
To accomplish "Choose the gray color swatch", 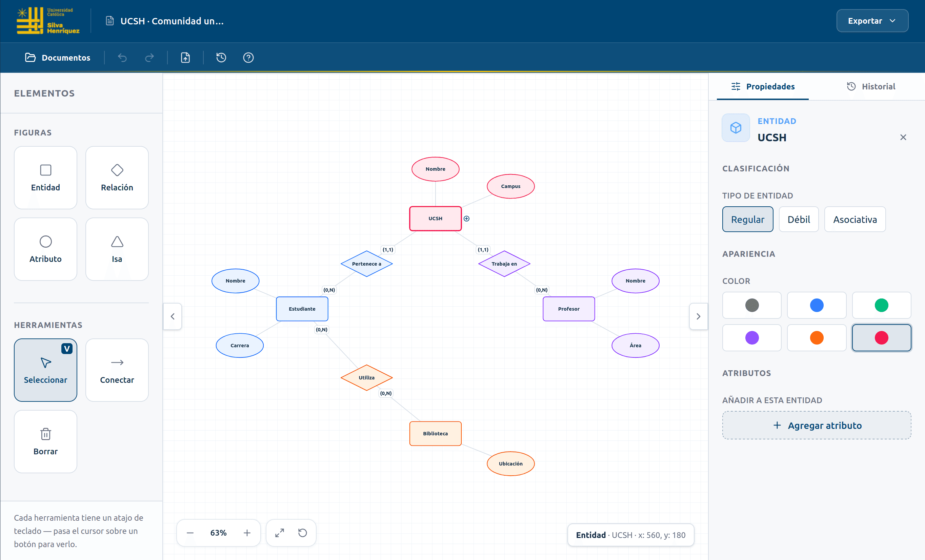I will click(x=752, y=305).
